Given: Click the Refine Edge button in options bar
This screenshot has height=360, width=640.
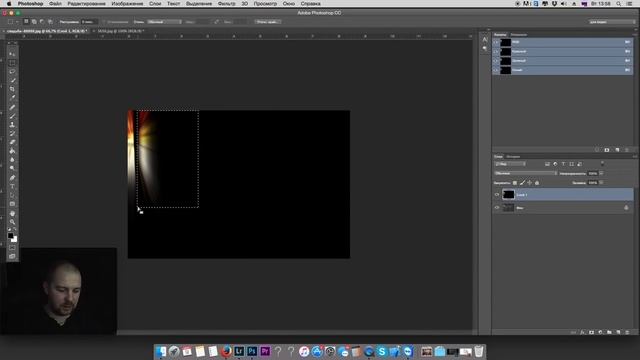Looking at the screenshot, I should [267, 22].
